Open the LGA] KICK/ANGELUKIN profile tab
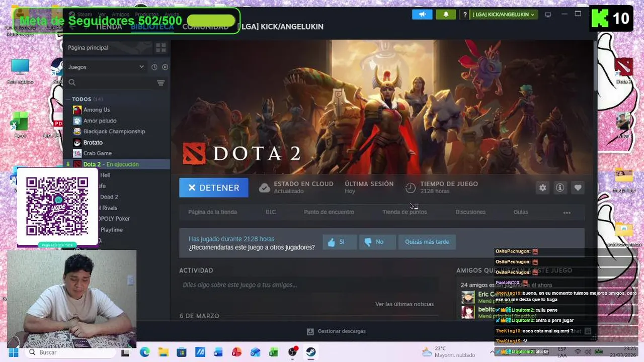The width and height of the screenshot is (644, 362). tap(280, 27)
